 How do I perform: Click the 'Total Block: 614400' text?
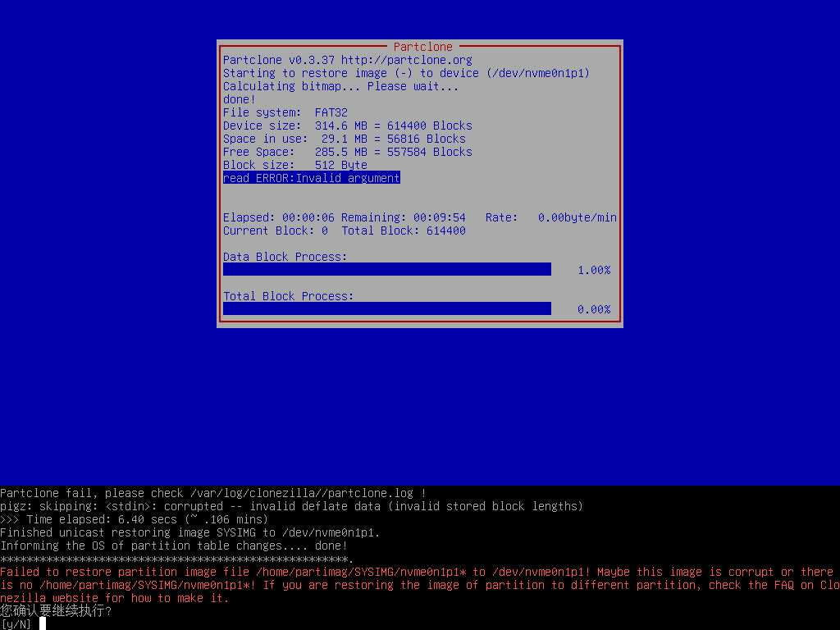404,231
